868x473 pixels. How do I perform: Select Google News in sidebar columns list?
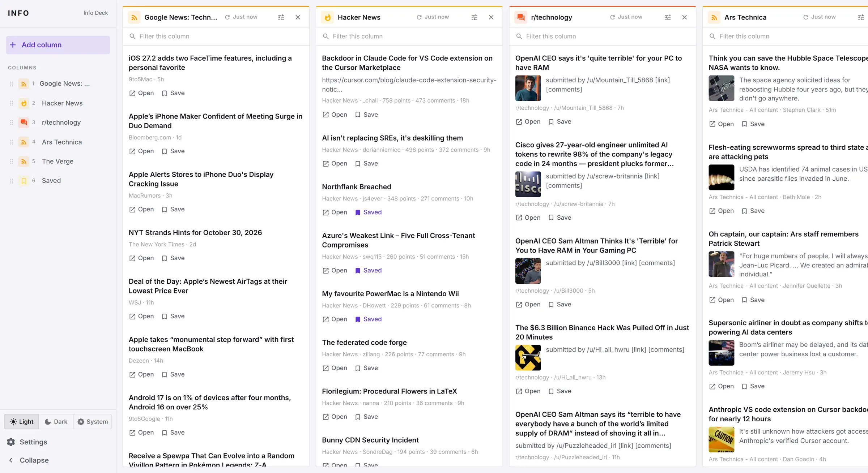coord(58,84)
